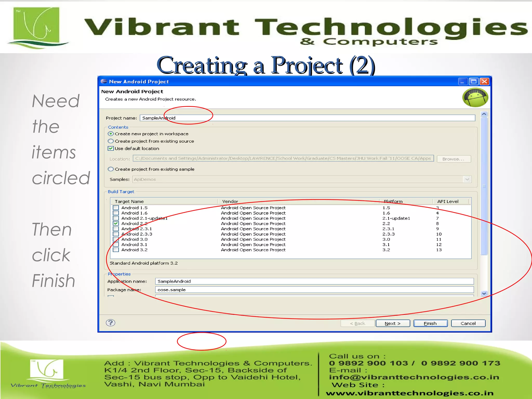Click the Eclipse icon in title bar

click(x=104, y=82)
